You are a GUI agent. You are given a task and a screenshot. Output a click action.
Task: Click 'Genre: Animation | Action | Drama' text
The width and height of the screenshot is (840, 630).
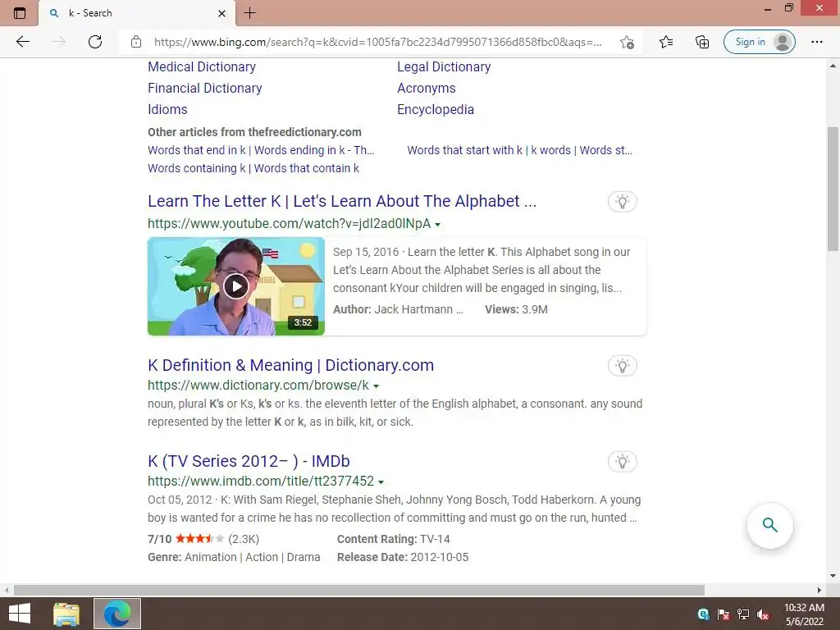pyautogui.click(x=234, y=557)
